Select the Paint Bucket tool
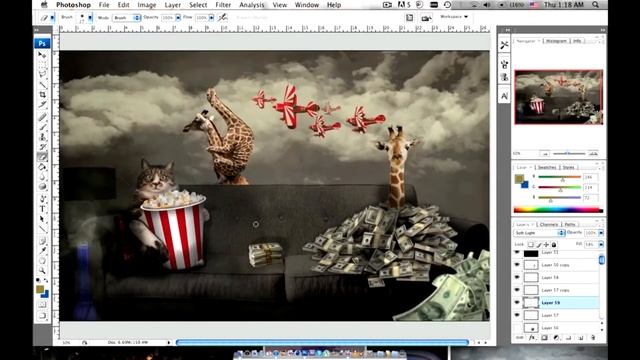This screenshot has height=360, width=640. coord(42,167)
